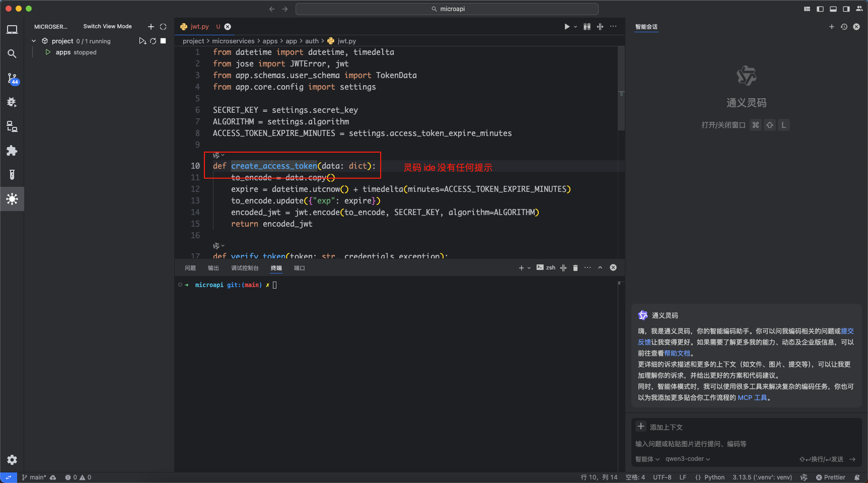868x483 pixels.
Task: Toggle the primary sidebar layout button
Action: (820, 9)
